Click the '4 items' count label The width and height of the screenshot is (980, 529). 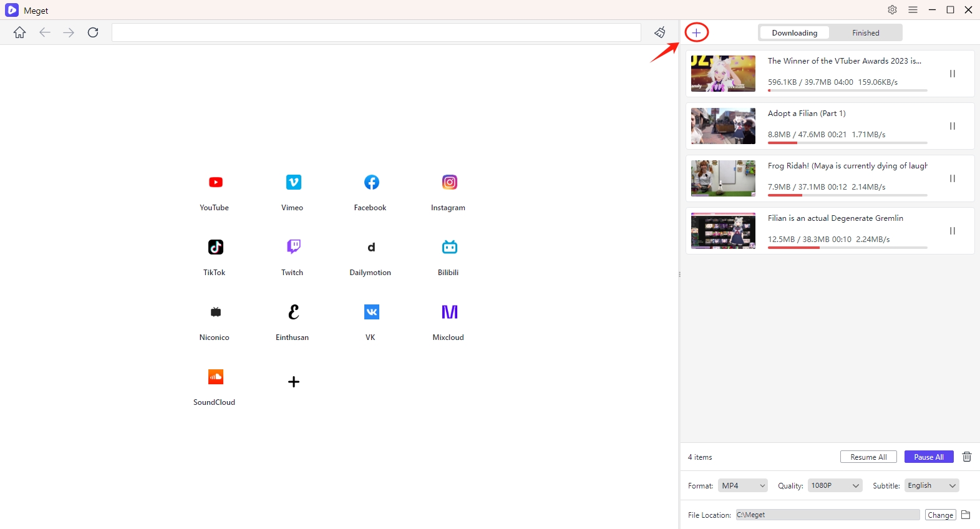700,457
